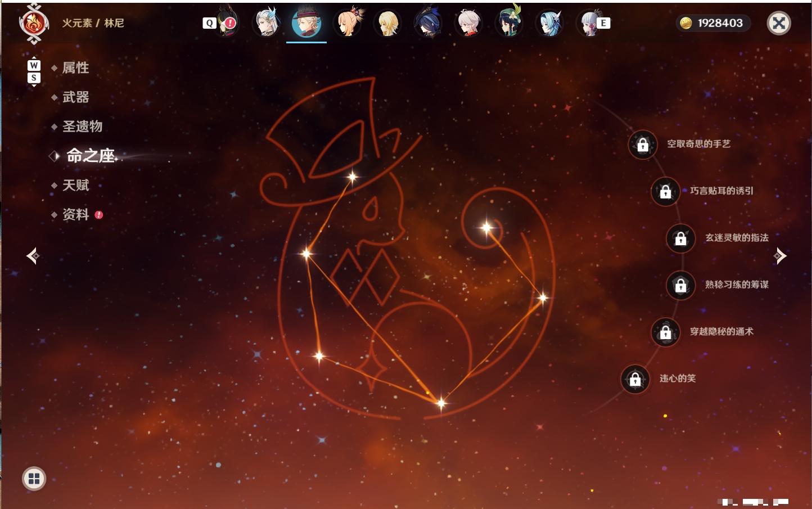Go to previous character with left arrow

(x=33, y=256)
